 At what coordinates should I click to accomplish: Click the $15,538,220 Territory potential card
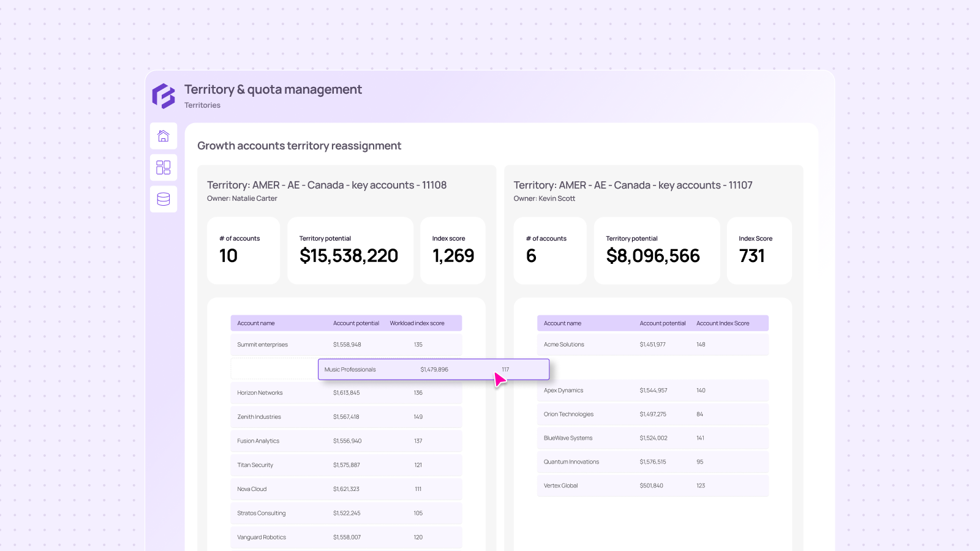[x=350, y=250]
